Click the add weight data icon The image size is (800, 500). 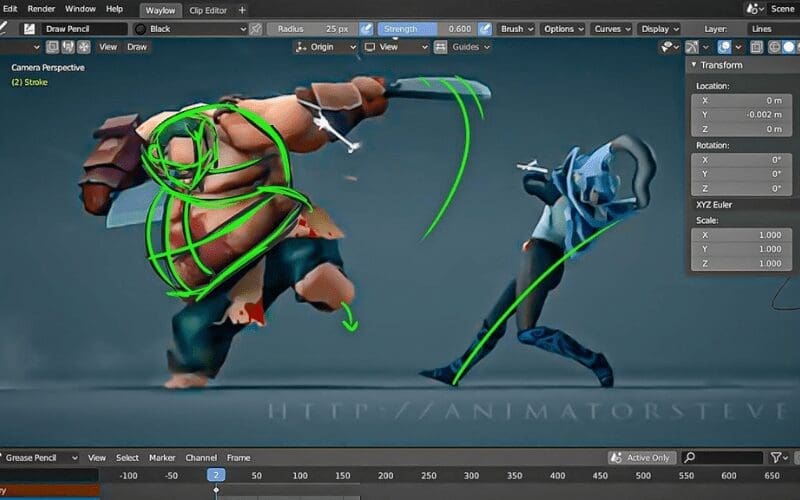68,47
